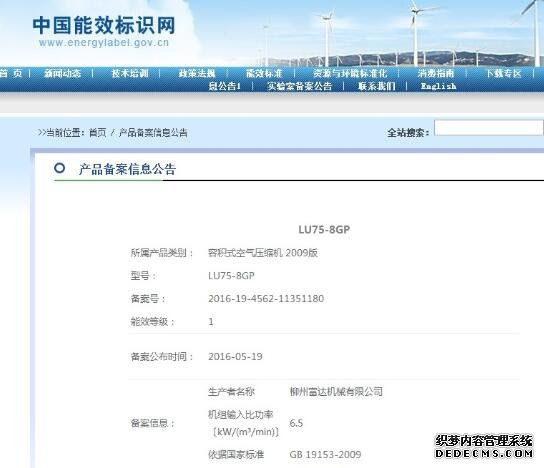Open the 新闻动态 menu item
This screenshot has width=544, height=468.
(x=62, y=74)
